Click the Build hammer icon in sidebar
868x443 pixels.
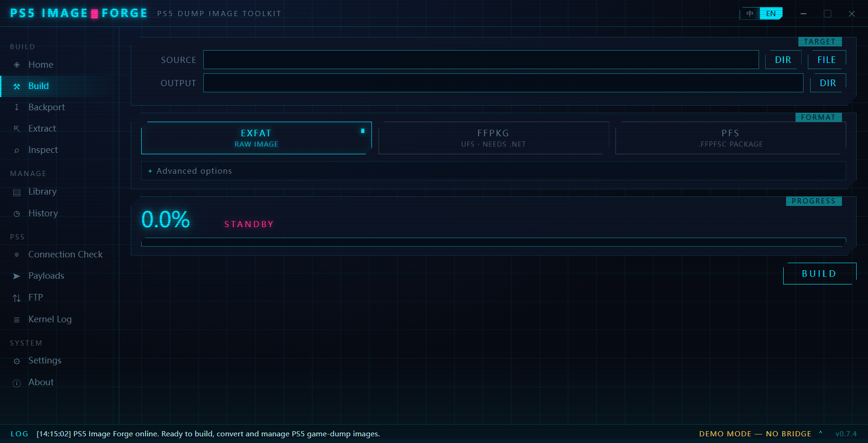17,86
